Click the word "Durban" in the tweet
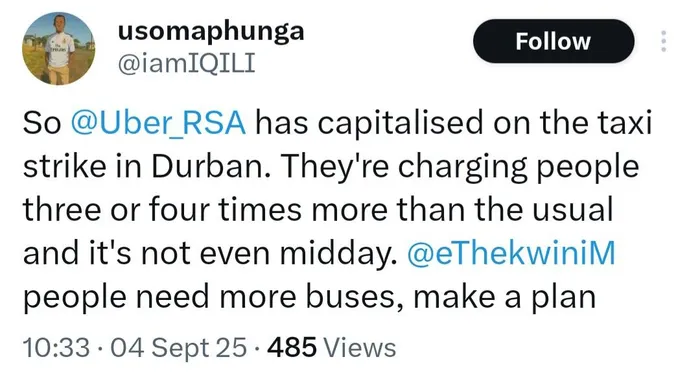Viewport: 700px width, 375px height. (x=207, y=166)
